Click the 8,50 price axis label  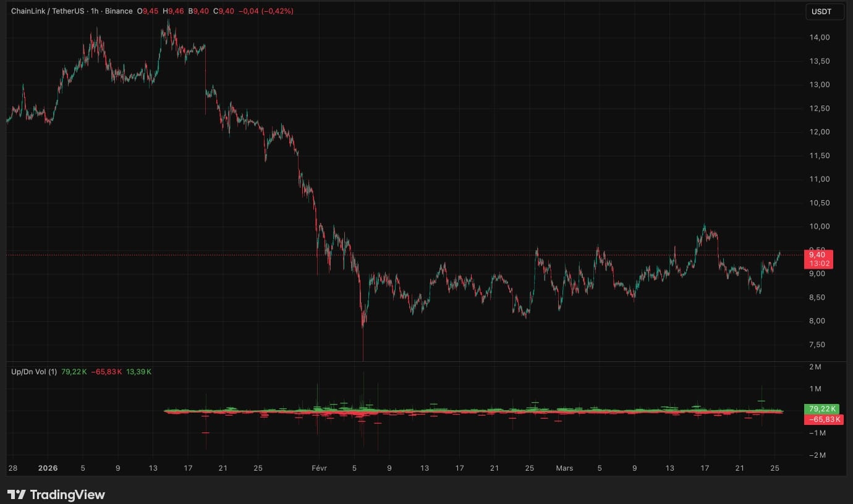coord(817,297)
